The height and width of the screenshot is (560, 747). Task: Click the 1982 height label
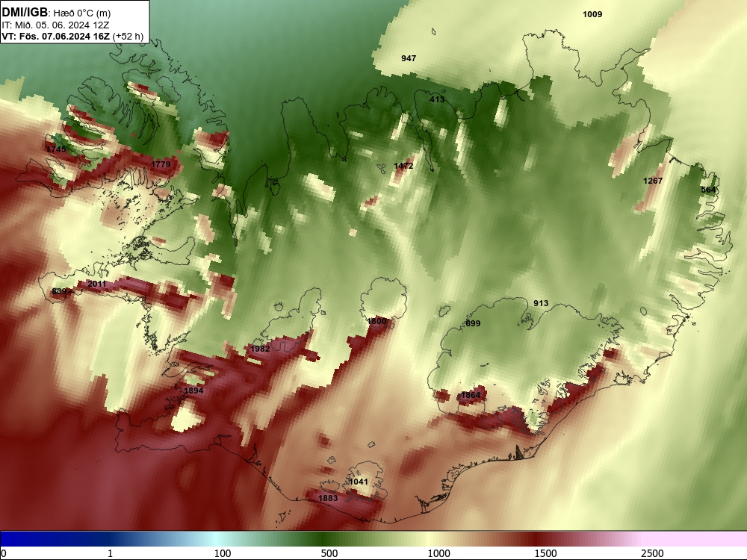[260, 349]
